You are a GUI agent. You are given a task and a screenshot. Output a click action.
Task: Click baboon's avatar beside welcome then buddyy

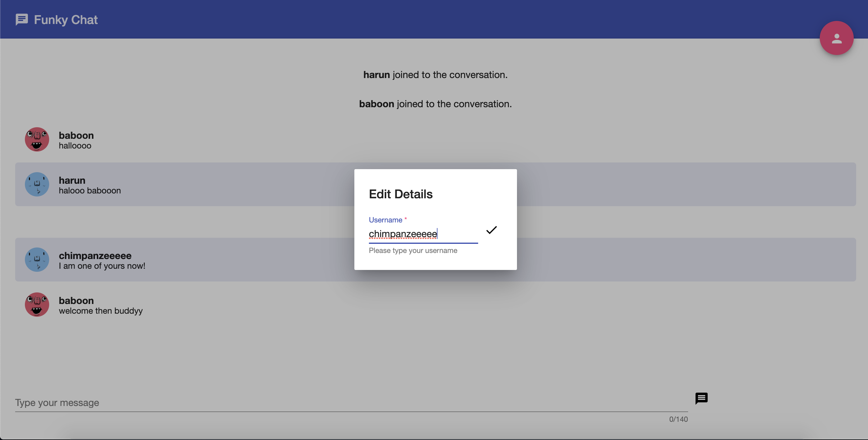37,305
